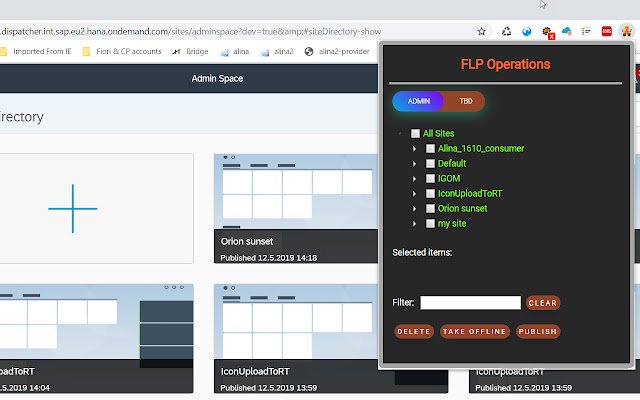Open the list-lines extension icon

tap(587, 31)
